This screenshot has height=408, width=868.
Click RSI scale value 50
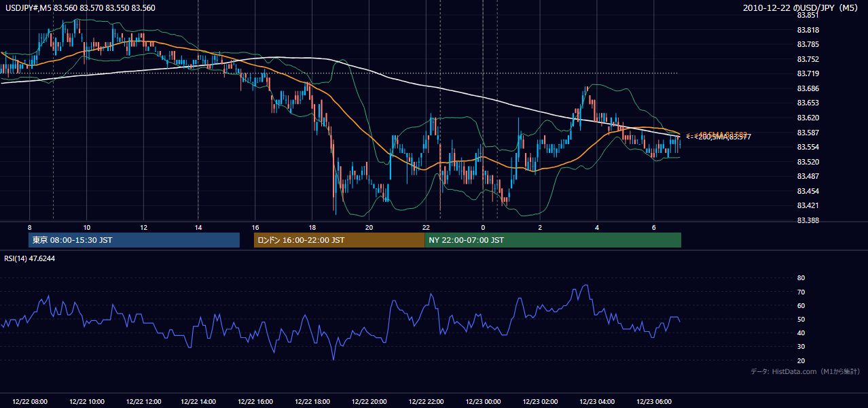801,319
